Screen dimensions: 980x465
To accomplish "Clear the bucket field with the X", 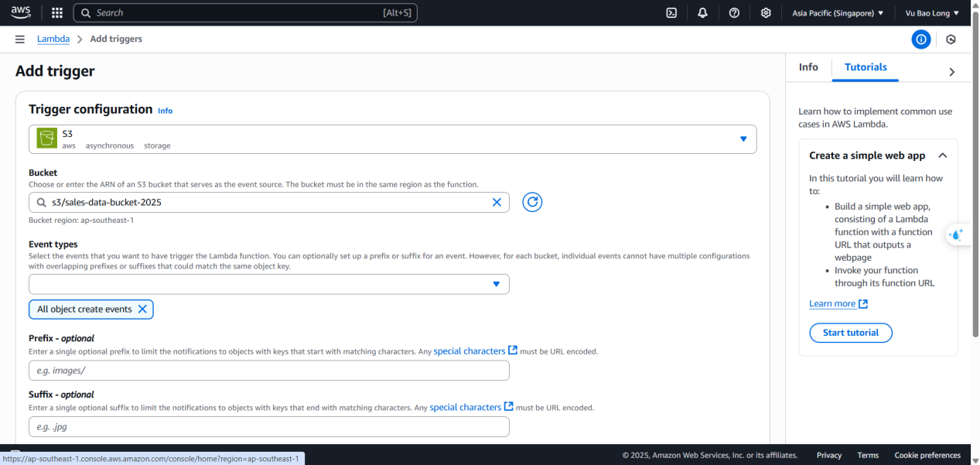I will click(497, 202).
